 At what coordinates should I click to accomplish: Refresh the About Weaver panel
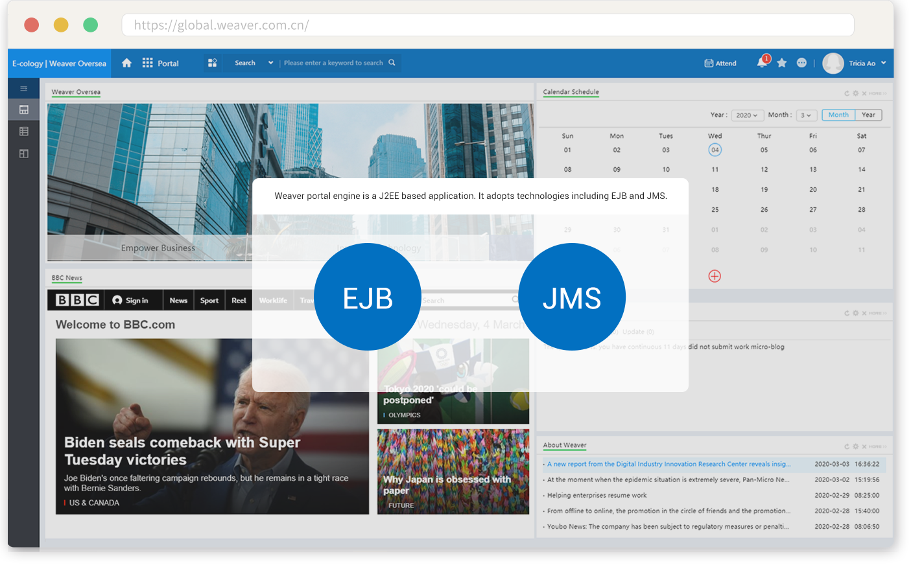point(847,446)
